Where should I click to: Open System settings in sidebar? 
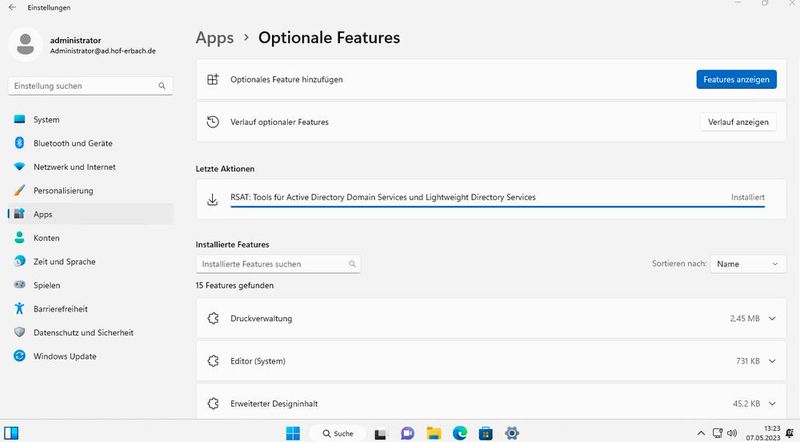[x=90, y=119]
